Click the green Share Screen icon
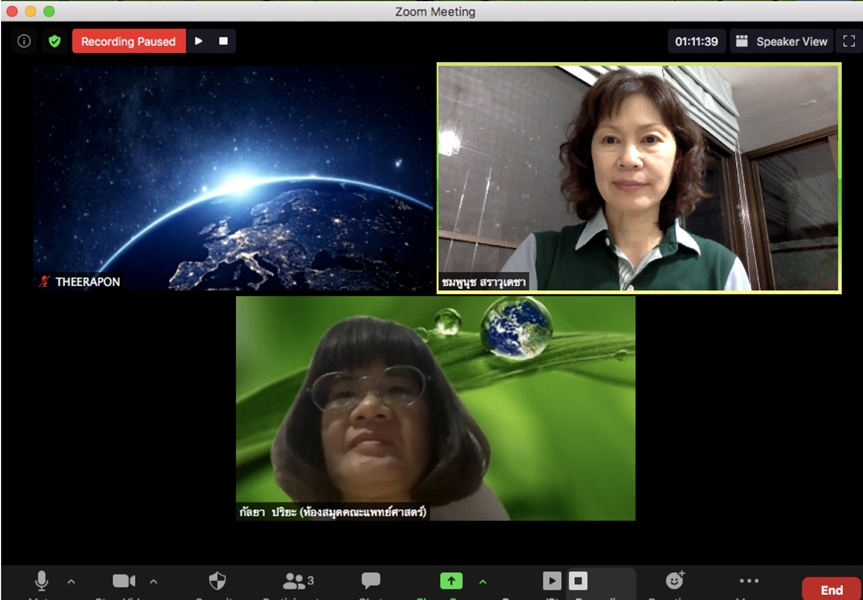The height and width of the screenshot is (600, 863). point(451,581)
